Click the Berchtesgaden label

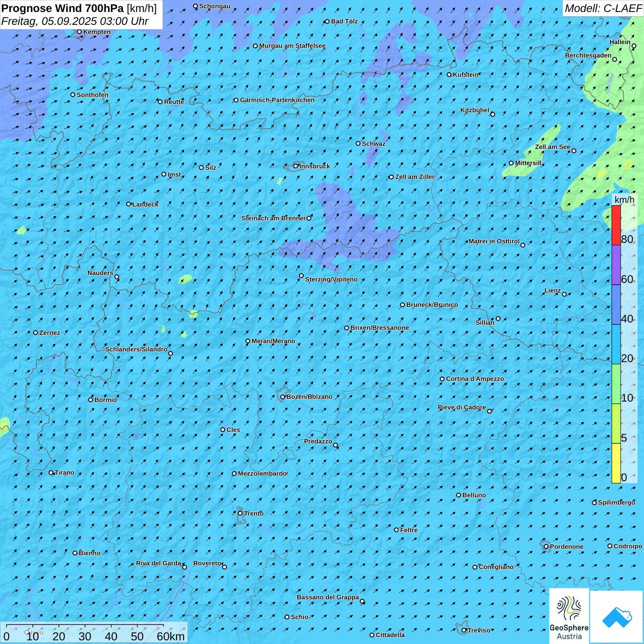[588, 55]
